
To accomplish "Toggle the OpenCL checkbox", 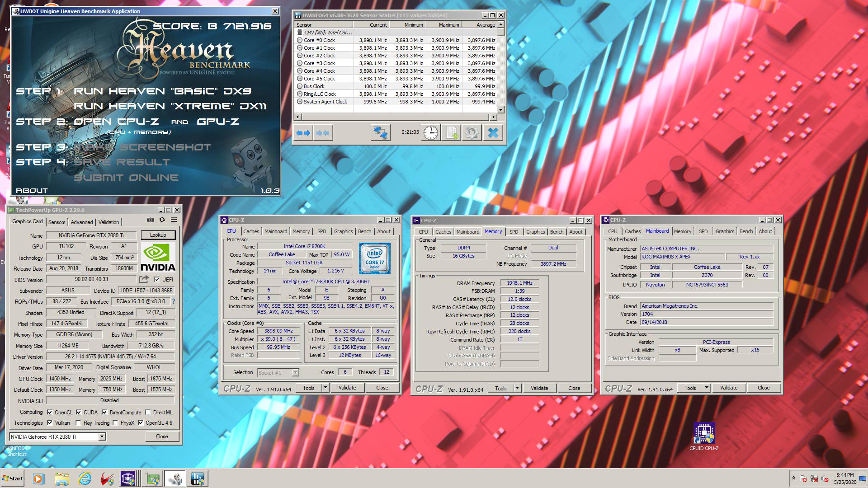I will [50, 412].
